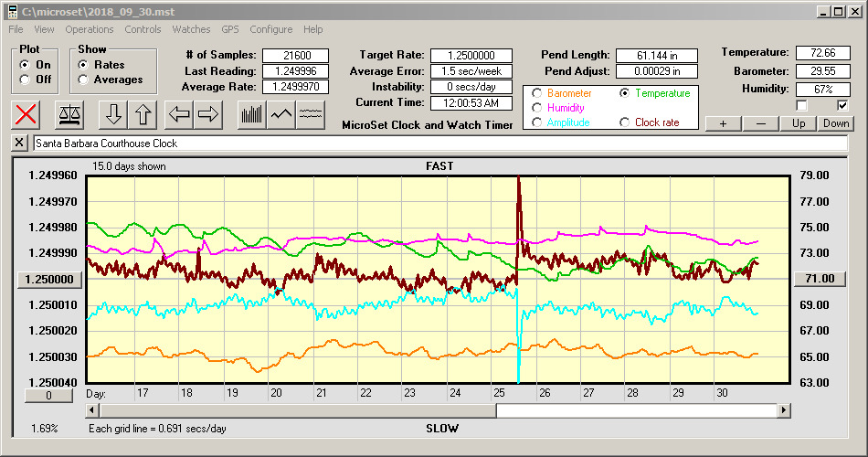Tick the unchecked box below Humidity

pyautogui.click(x=801, y=105)
